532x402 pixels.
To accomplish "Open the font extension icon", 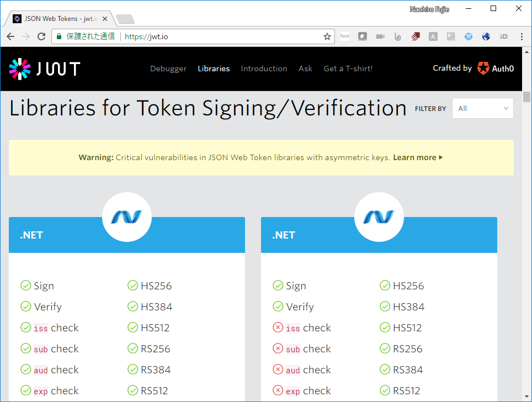I will [345, 36].
